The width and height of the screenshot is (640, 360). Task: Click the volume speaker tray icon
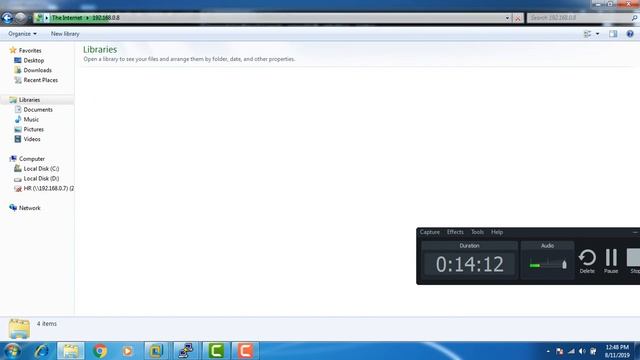[x=582, y=351]
